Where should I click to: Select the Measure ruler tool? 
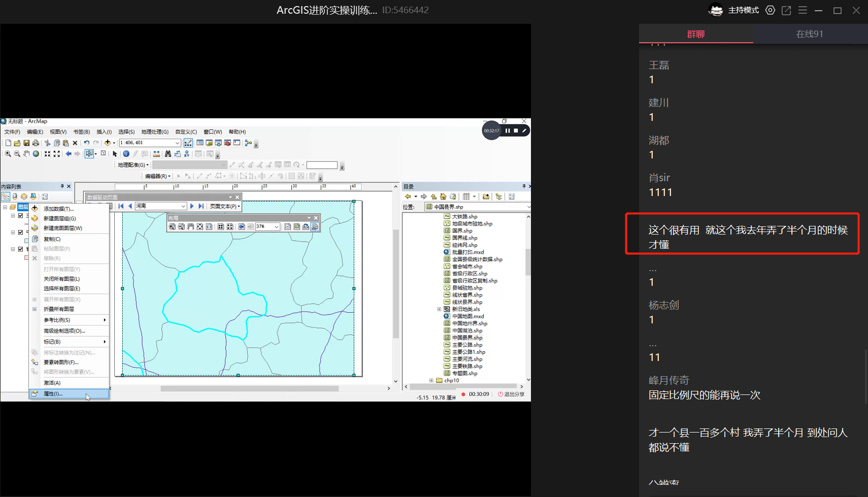(156, 154)
